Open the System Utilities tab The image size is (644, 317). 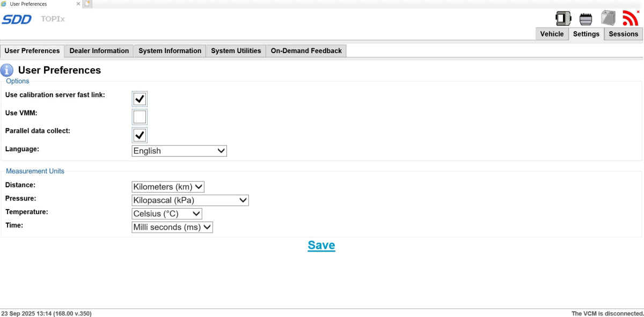(236, 51)
